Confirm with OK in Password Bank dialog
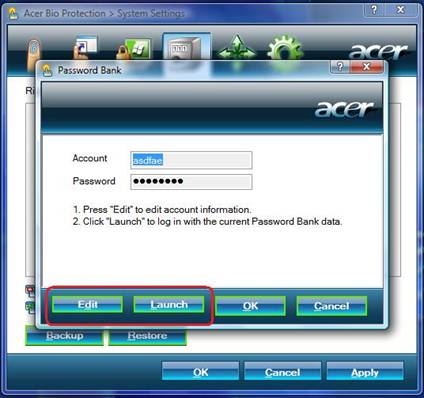424x398 pixels. pos(250,306)
